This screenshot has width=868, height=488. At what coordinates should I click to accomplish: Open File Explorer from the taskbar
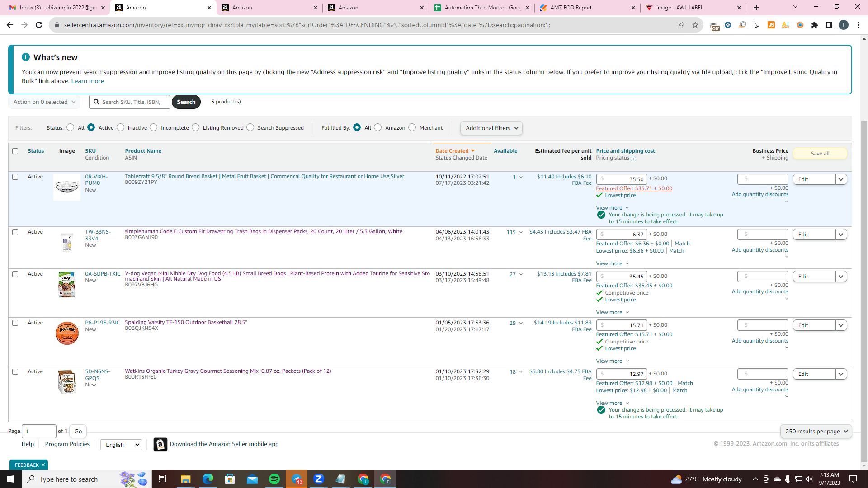coord(186,479)
